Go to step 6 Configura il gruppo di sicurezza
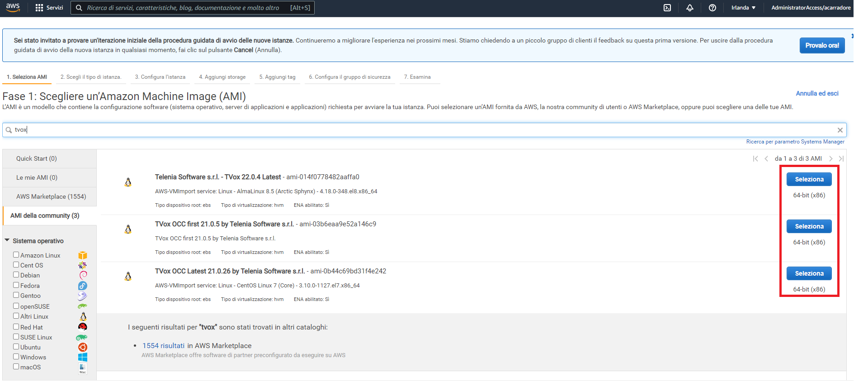The height and width of the screenshot is (387, 868). (x=349, y=77)
